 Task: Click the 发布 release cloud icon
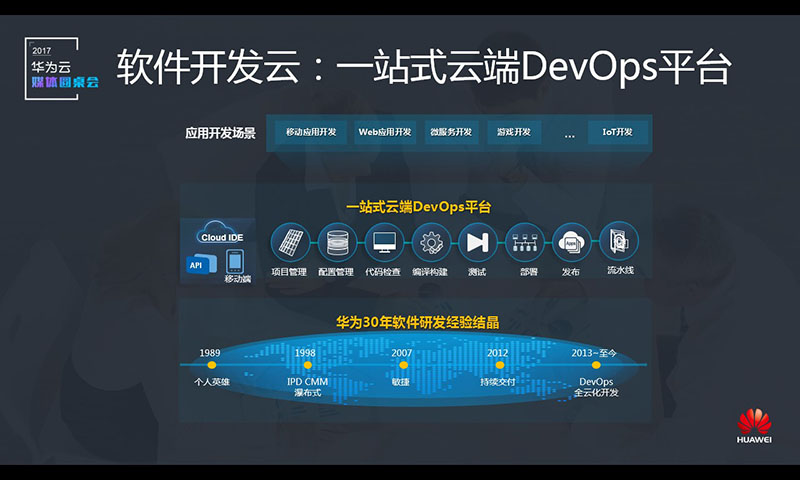(x=571, y=243)
